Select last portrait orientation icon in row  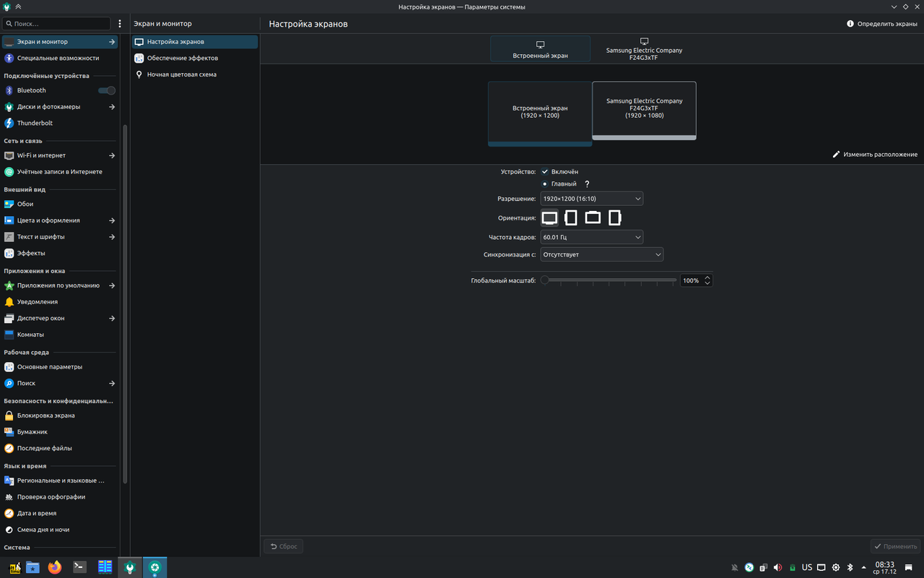[614, 217]
